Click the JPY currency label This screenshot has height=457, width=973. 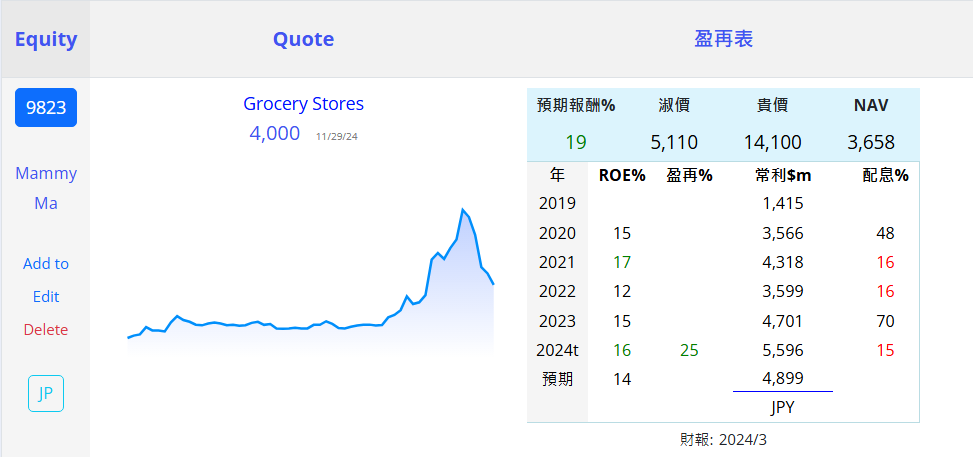click(783, 407)
